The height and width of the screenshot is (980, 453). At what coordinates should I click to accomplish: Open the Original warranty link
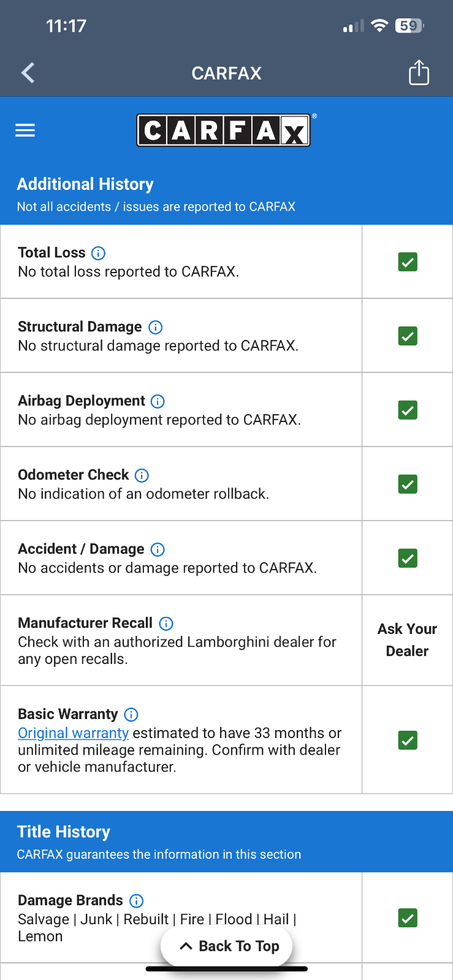[x=73, y=733]
